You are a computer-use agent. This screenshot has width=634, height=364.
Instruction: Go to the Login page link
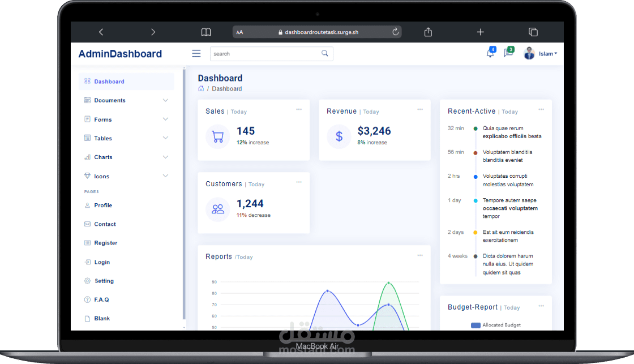coord(102,262)
